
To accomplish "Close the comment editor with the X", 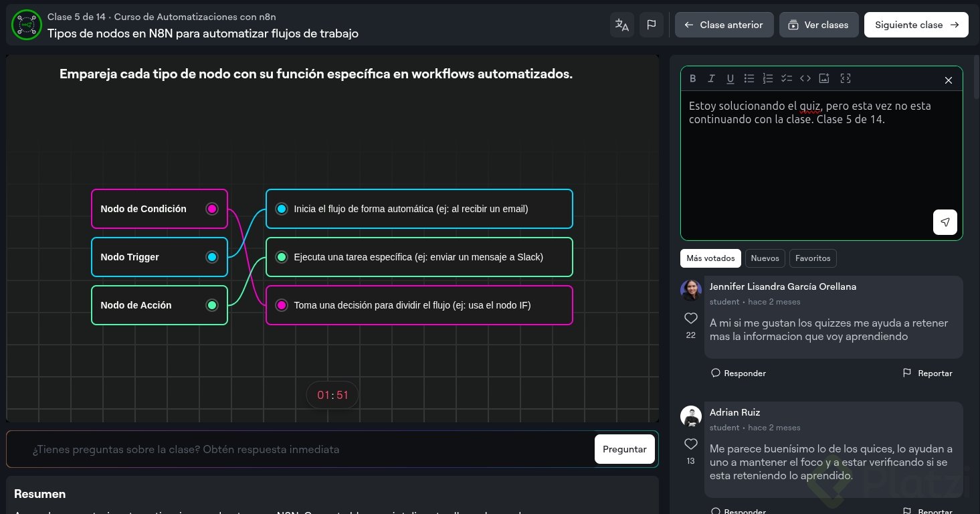I will point(949,80).
